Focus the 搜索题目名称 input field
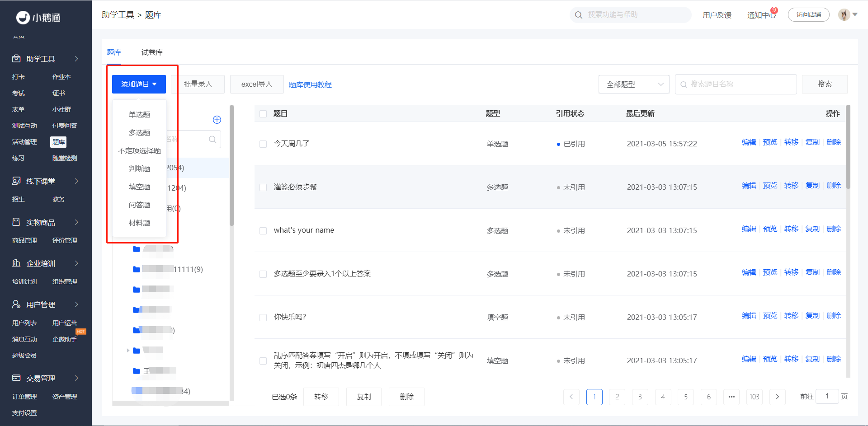The height and width of the screenshot is (426, 868). tap(736, 84)
